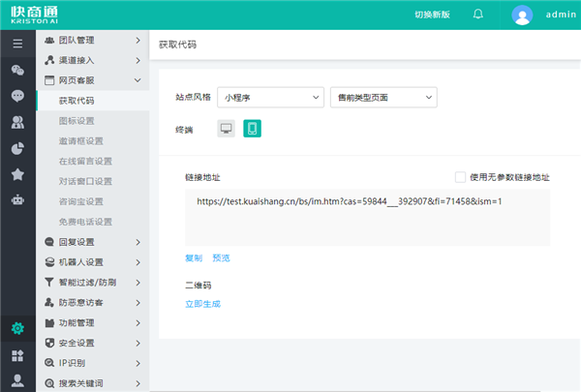Screen dimensions: 581x392
Task: Click 立即生成 to generate QR code
Action: pos(202,304)
